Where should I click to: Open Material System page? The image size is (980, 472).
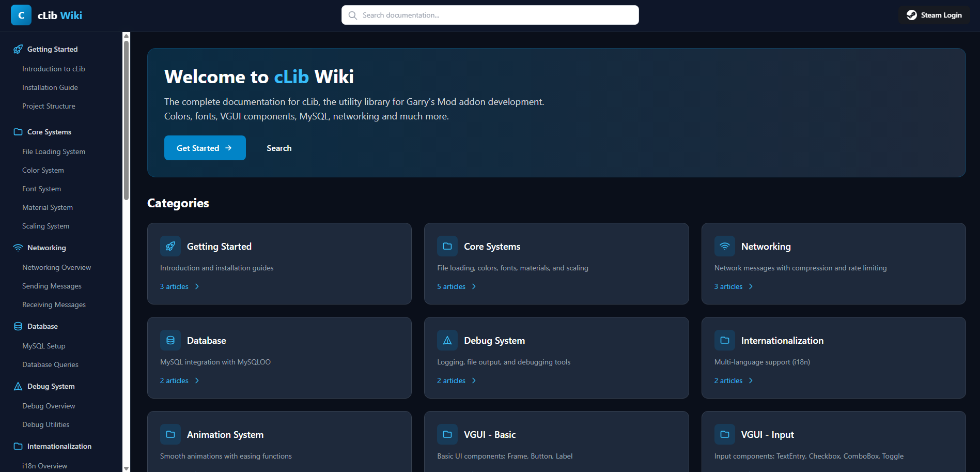coord(48,207)
